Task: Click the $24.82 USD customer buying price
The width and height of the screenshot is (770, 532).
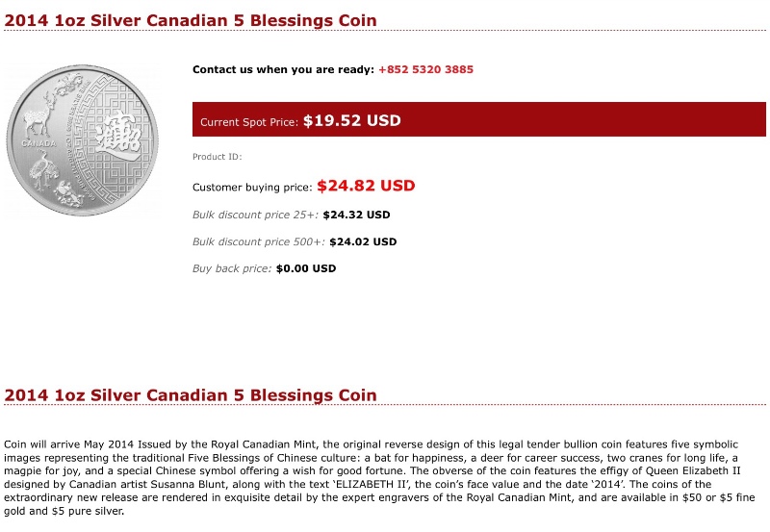Action: (x=366, y=186)
